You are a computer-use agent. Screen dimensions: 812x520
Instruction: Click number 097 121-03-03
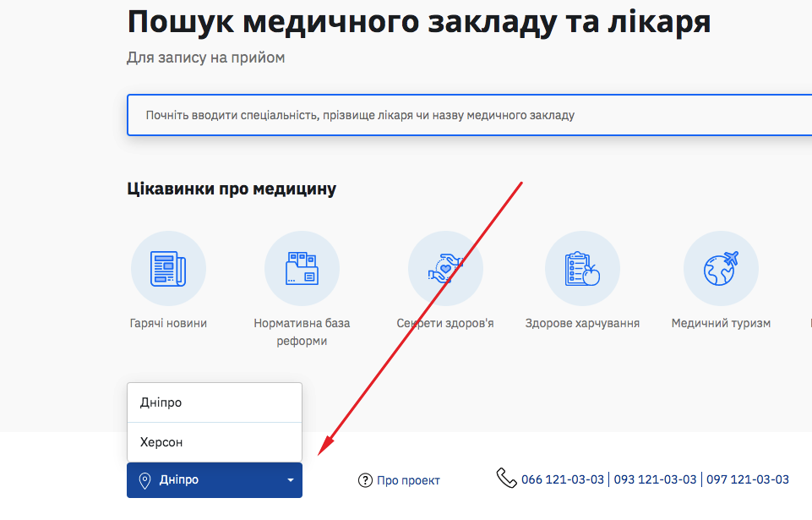(748, 479)
